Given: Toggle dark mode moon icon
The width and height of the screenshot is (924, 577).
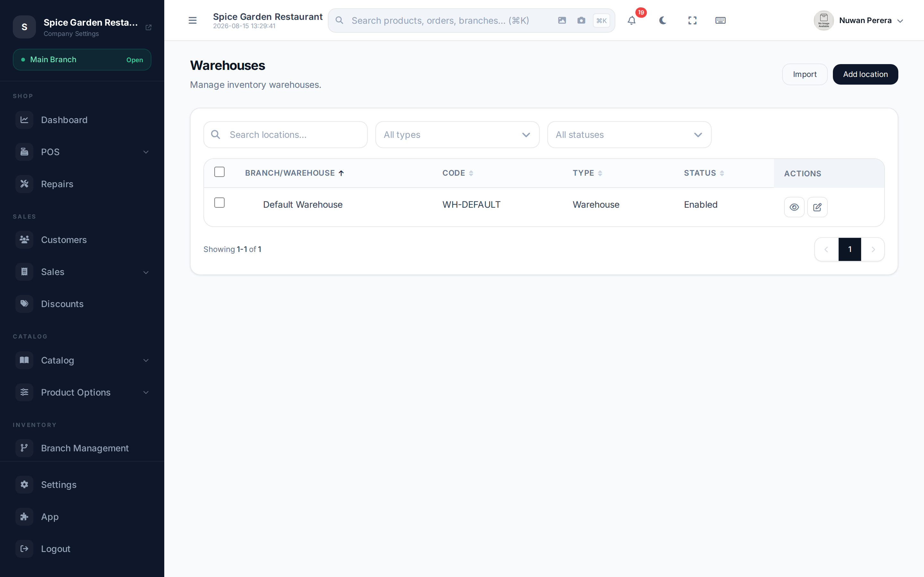Looking at the screenshot, I should point(663,21).
